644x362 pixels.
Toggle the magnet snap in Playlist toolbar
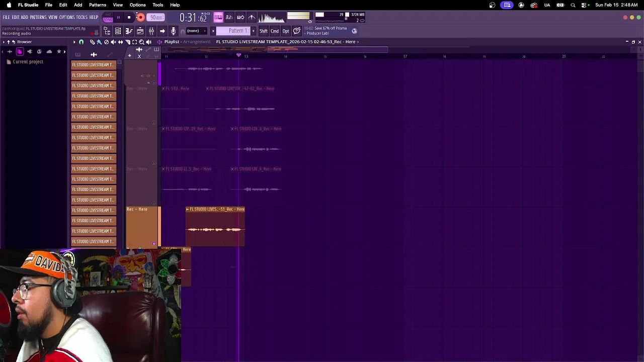81,42
